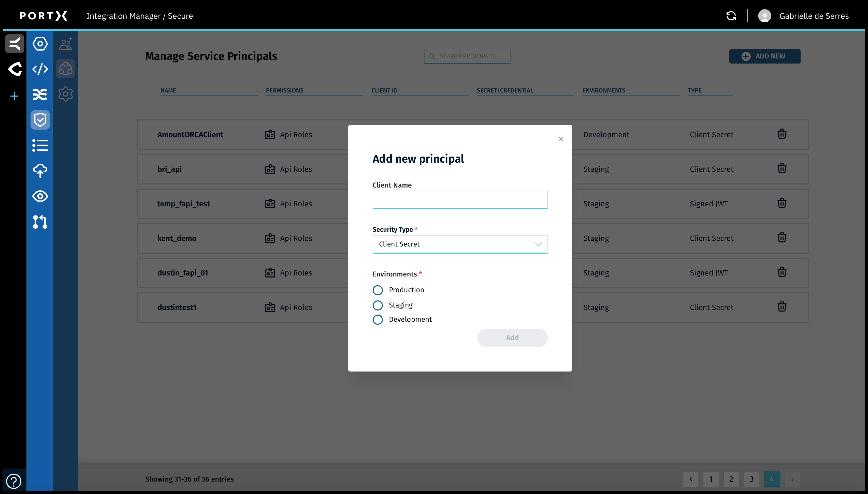This screenshot has width=868, height=494.
Task: Open the list view icon in sidebar
Action: pos(40,145)
